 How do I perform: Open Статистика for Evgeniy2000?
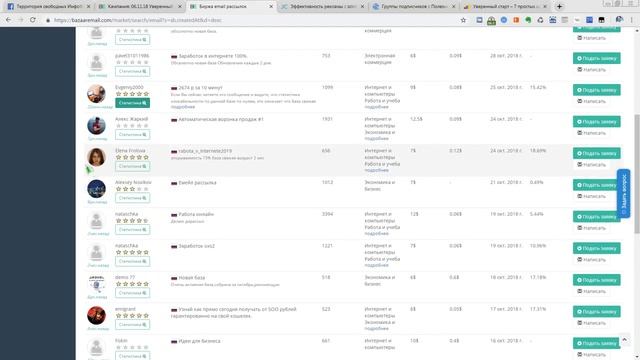(x=132, y=103)
